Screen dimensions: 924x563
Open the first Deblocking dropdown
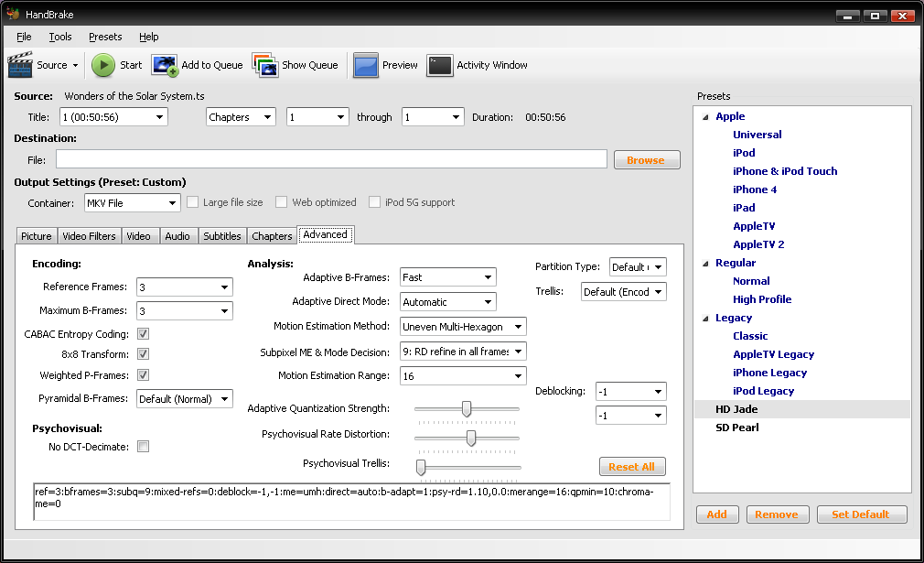coord(630,392)
